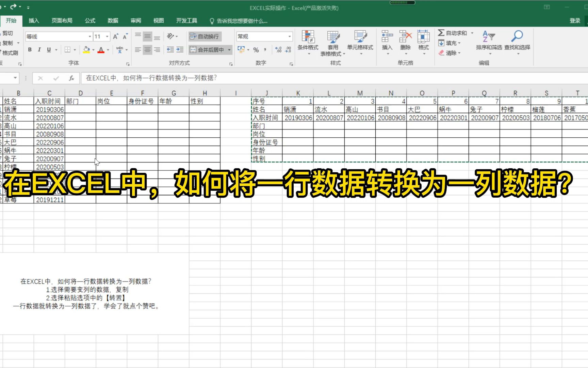Toggle align left button

pyautogui.click(x=138, y=50)
